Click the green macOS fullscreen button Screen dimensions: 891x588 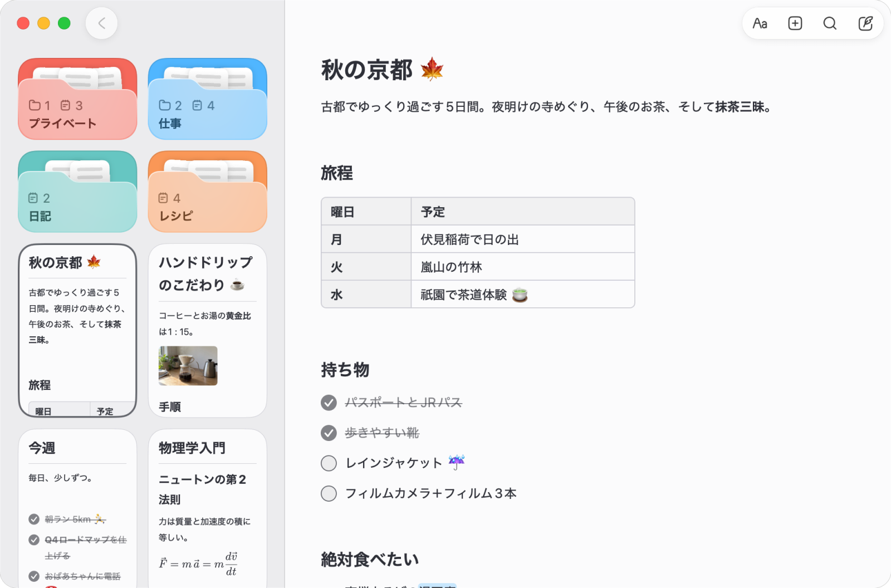(x=64, y=23)
